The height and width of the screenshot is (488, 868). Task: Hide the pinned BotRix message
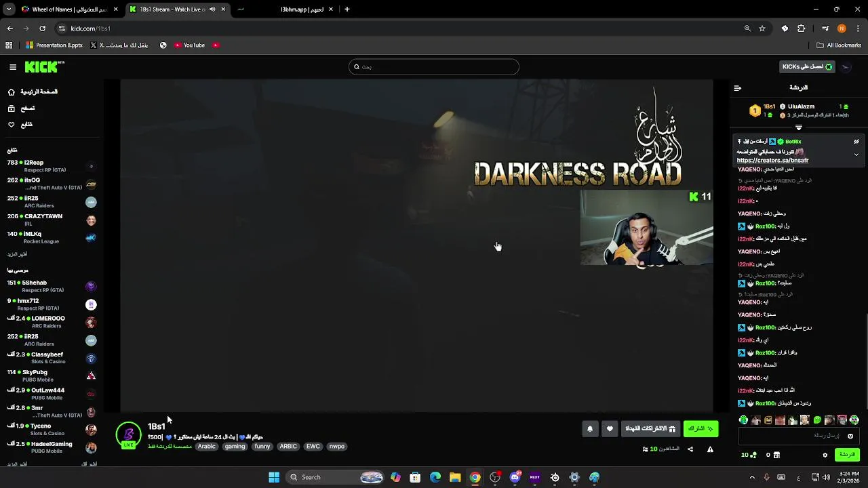pyautogui.click(x=856, y=142)
